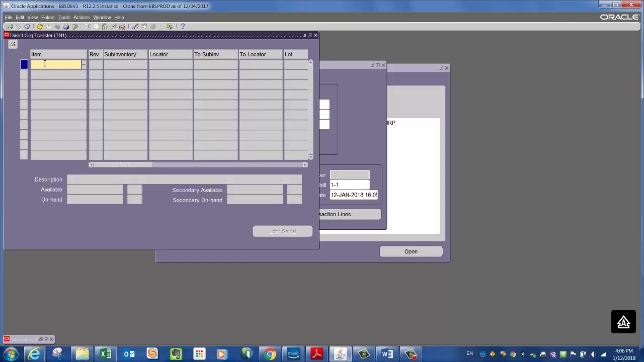The width and height of the screenshot is (644, 362).
Task: Open Microsoft Word from the taskbar
Action: click(x=387, y=354)
